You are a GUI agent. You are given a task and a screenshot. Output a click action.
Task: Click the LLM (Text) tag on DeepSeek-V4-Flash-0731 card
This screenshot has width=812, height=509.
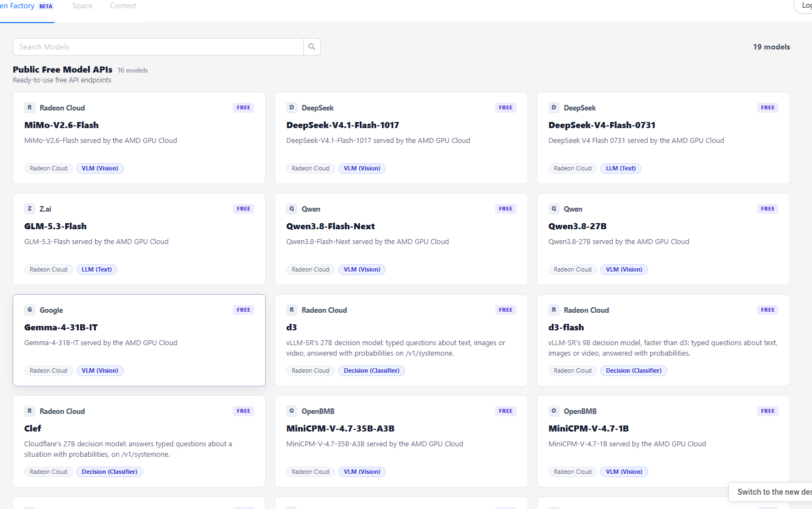[x=621, y=168]
